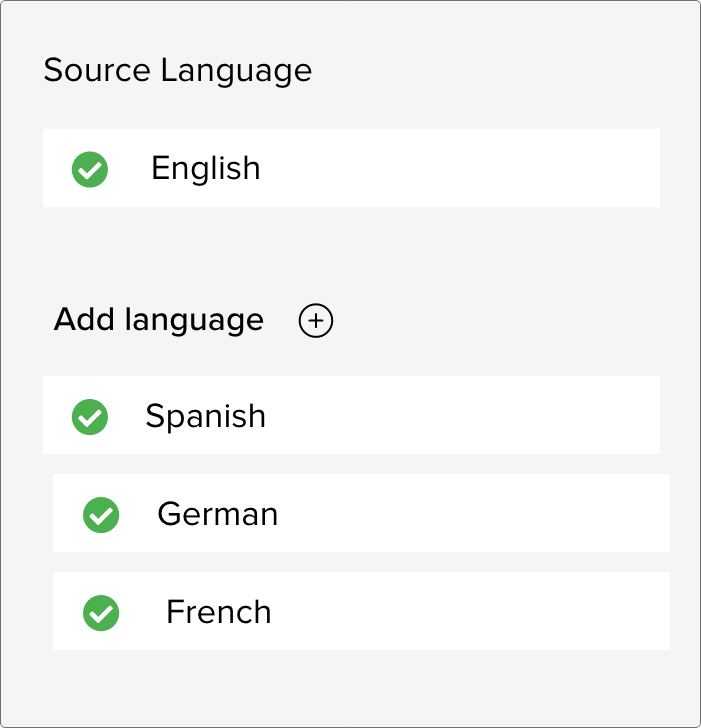
Task: Select the English language name text
Action: pos(205,168)
